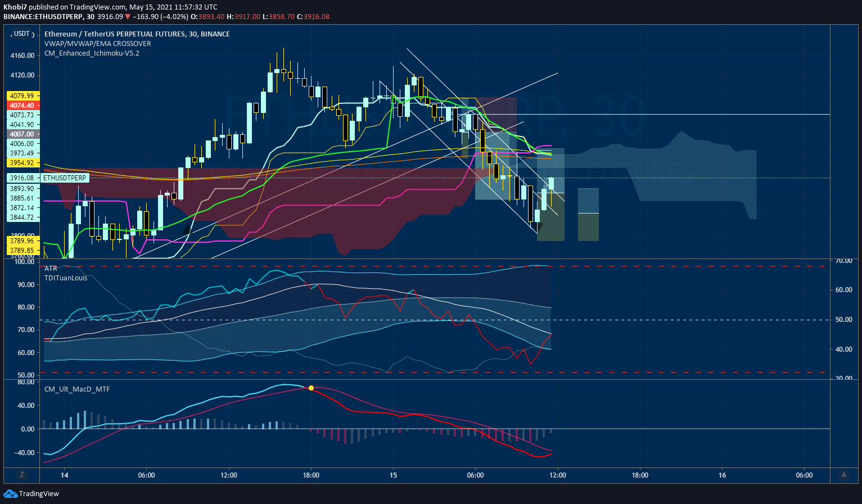Click the -40.00 value on MACD axis
This screenshot has height=504, width=862.
click(25, 453)
